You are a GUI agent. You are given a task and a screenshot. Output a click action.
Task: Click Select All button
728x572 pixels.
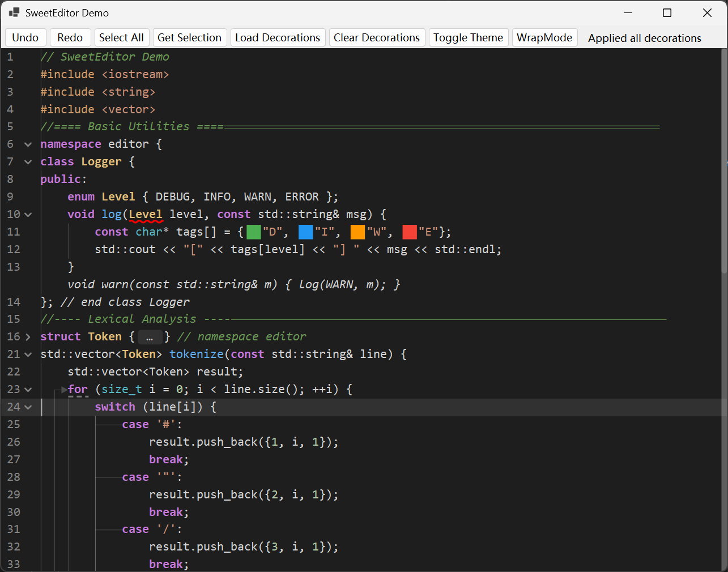tap(121, 37)
